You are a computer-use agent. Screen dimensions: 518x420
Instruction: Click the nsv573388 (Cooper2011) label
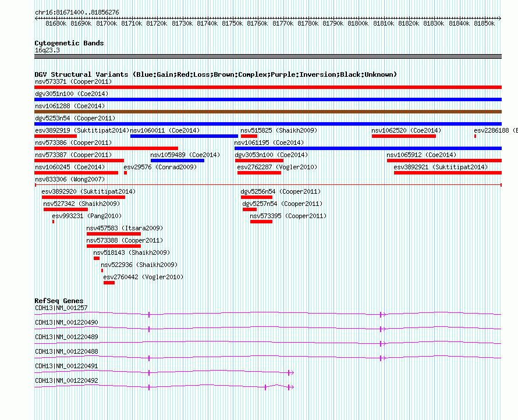tap(125, 240)
